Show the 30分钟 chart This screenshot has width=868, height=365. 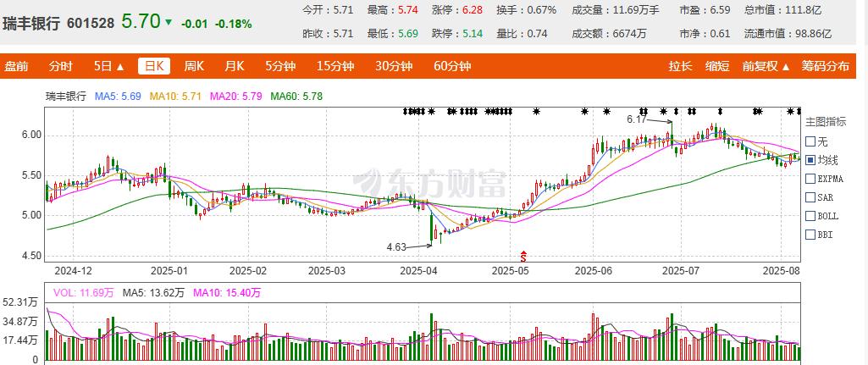pyautogui.click(x=394, y=66)
